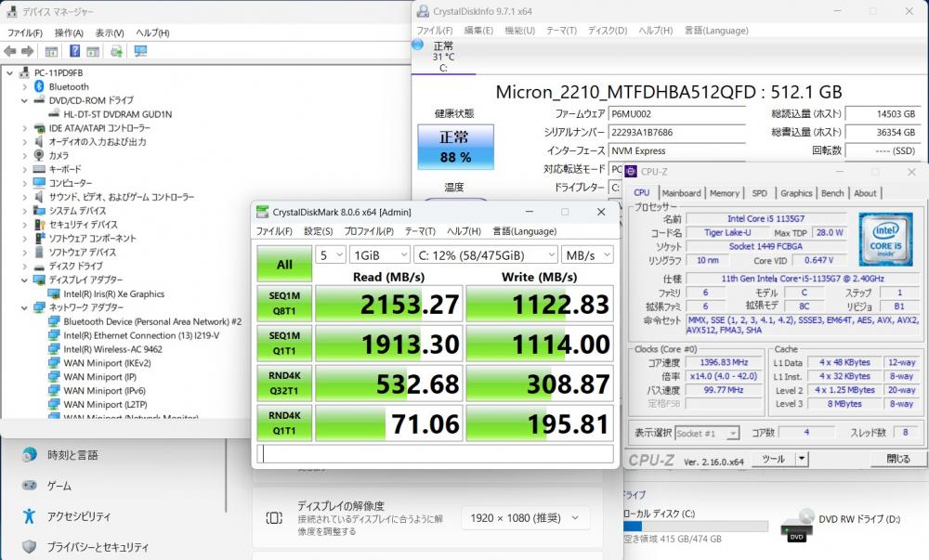The height and width of the screenshot is (560, 929).
Task: Click the blue 正常 88% health status box
Action: click(455, 147)
